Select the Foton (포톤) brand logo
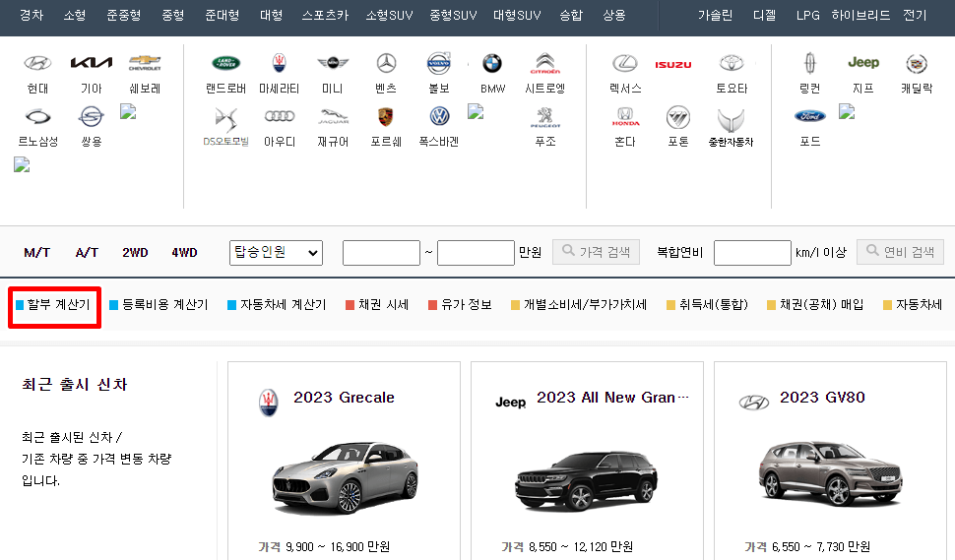The width and height of the screenshot is (955, 560). (x=678, y=117)
